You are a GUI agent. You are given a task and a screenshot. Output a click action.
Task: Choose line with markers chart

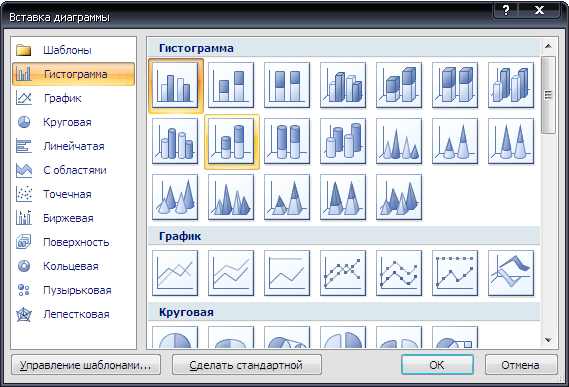tap(343, 273)
